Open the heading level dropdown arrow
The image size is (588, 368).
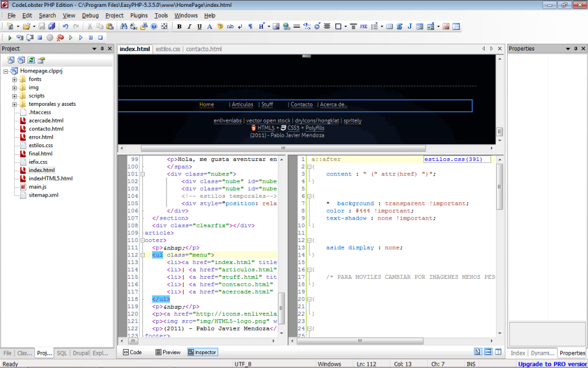point(268,26)
